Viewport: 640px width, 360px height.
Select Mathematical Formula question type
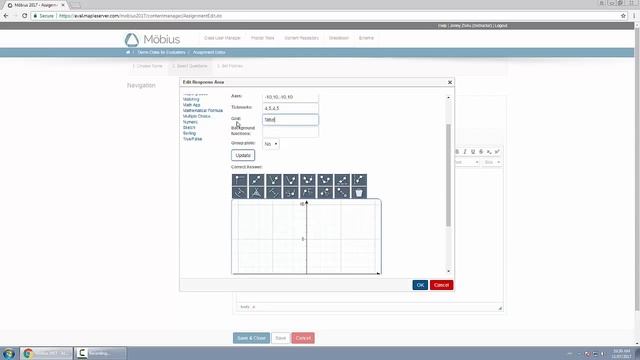tap(203, 111)
